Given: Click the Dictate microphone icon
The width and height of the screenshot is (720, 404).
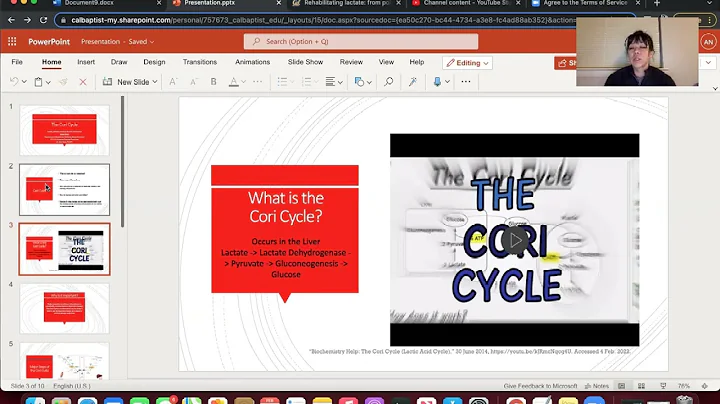Looking at the screenshot, I should pos(437,82).
